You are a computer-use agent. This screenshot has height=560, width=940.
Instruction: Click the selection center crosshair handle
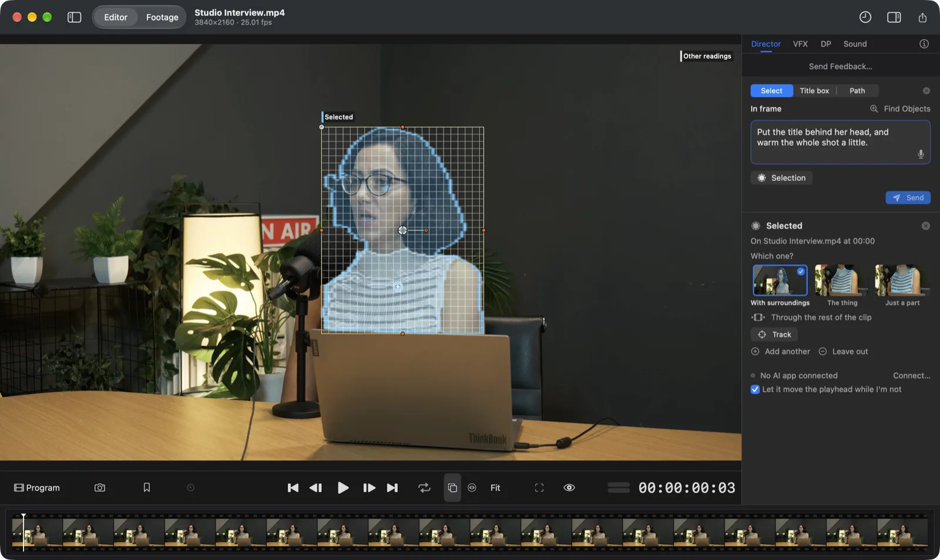402,231
